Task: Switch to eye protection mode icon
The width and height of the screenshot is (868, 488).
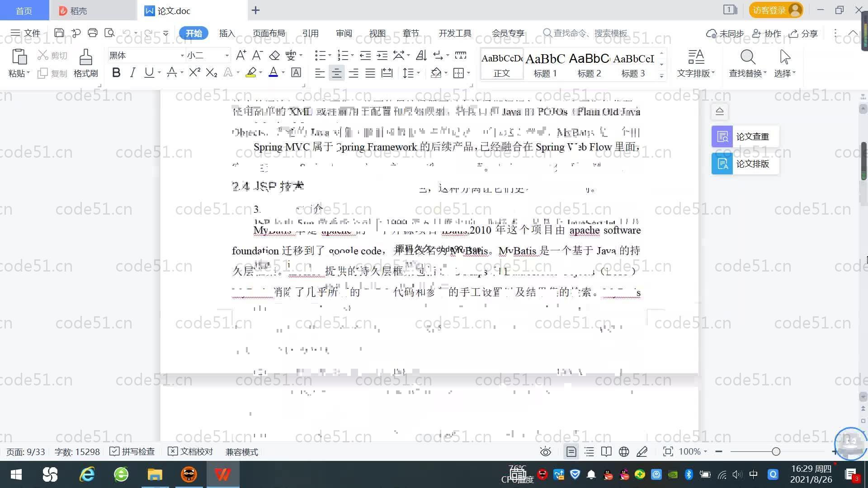Action: pos(546,451)
